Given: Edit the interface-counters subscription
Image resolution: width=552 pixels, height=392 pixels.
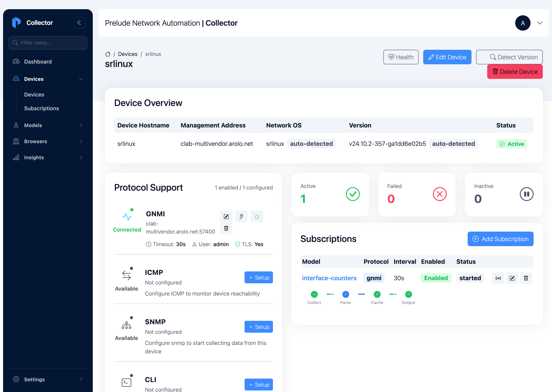Looking at the screenshot, I should click(x=512, y=278).
